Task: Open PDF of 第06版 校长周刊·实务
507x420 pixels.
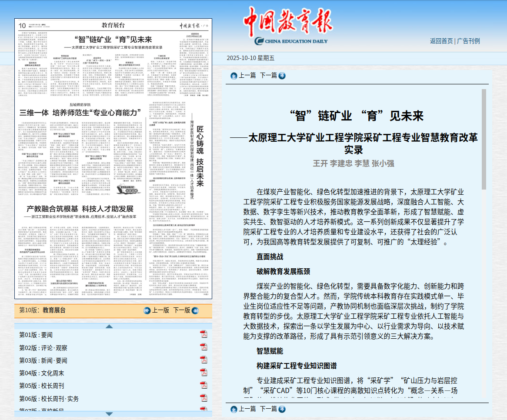Action: point(203,398)
